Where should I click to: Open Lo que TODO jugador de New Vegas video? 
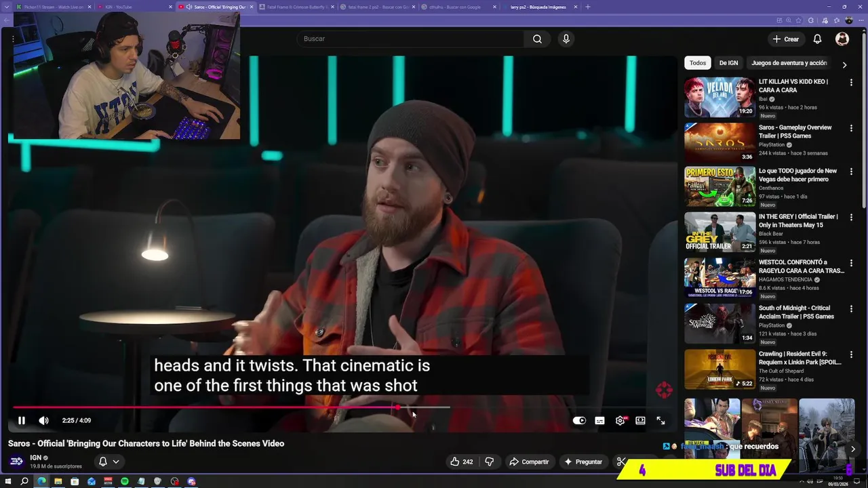pyautogui.click(x=719, y=186)
